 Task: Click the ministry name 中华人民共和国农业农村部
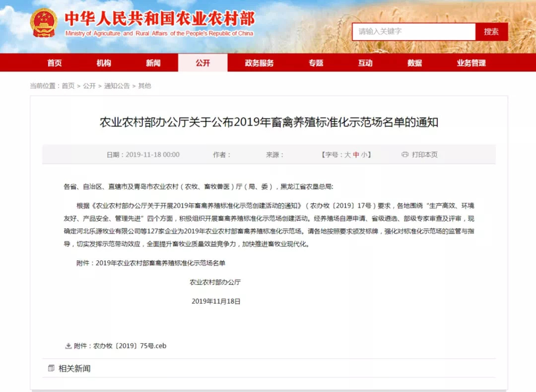(160, 18)
